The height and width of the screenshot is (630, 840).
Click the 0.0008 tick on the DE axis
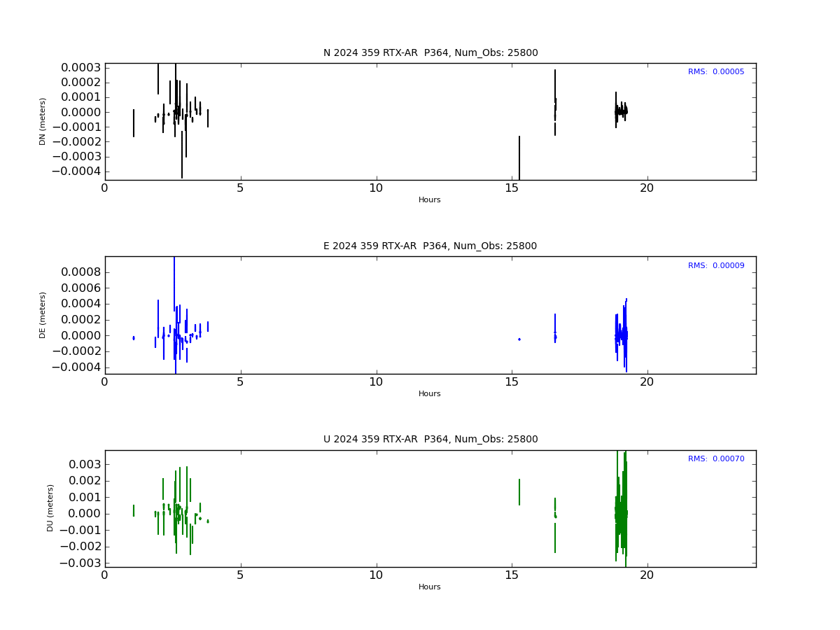(80, 272)
